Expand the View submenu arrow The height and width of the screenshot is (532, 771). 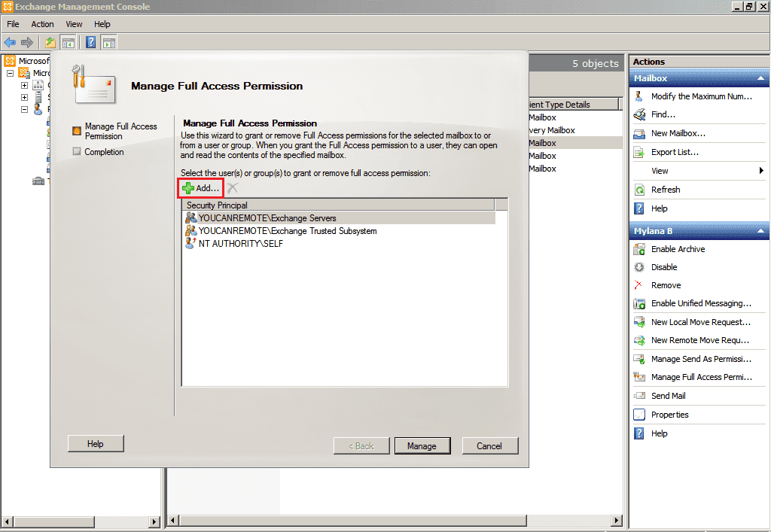pos(761,171)
